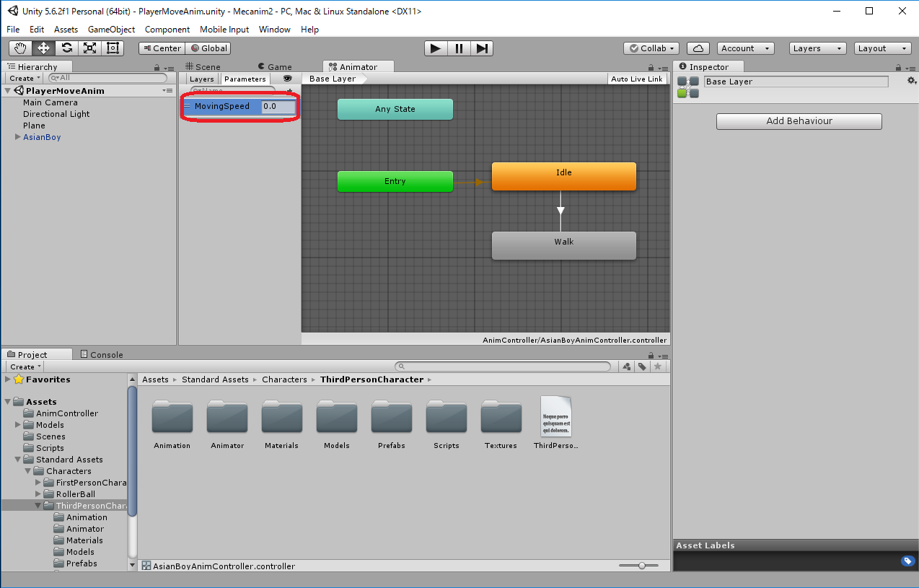The width and height of the screenshot is (919, 588).
Task: Click the Step frame button
Action: (x=483, y=48)
